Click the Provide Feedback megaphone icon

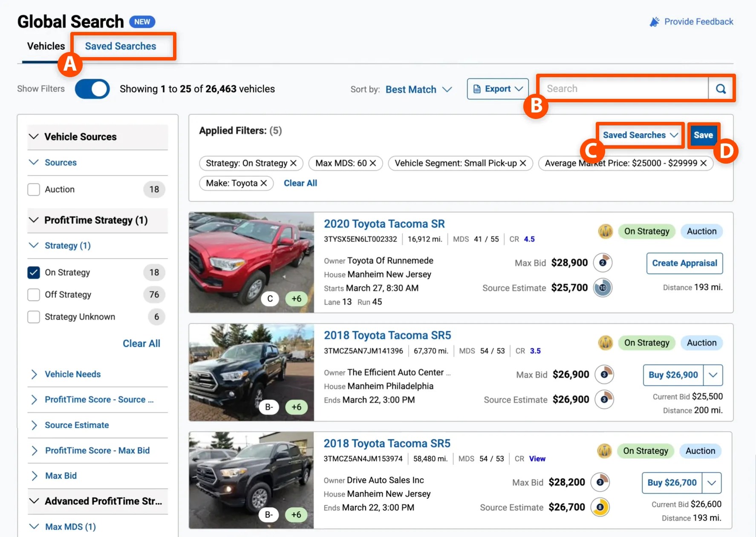click(x=654, y=22)
